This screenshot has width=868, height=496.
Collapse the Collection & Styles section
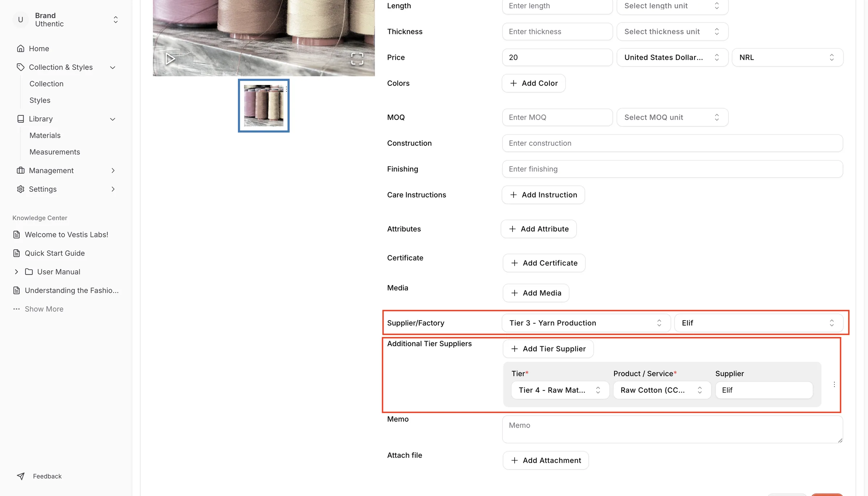113,67
